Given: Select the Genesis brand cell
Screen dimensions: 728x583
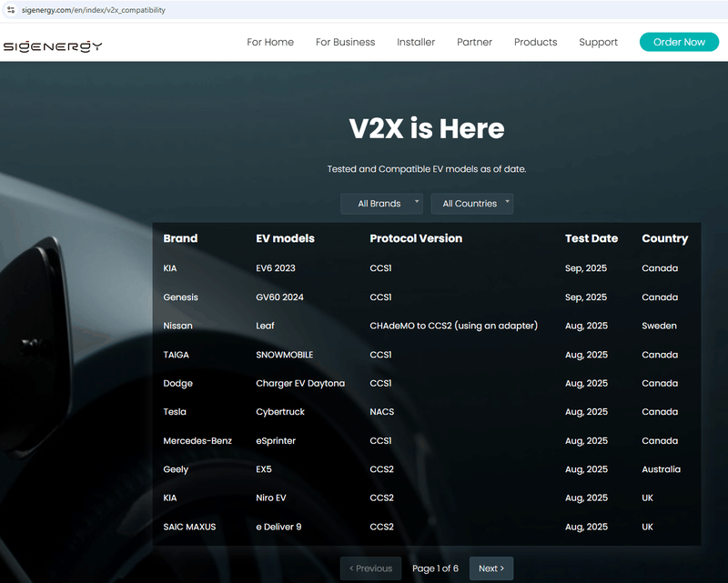Looking at the screenshot, I should [180, 297].
